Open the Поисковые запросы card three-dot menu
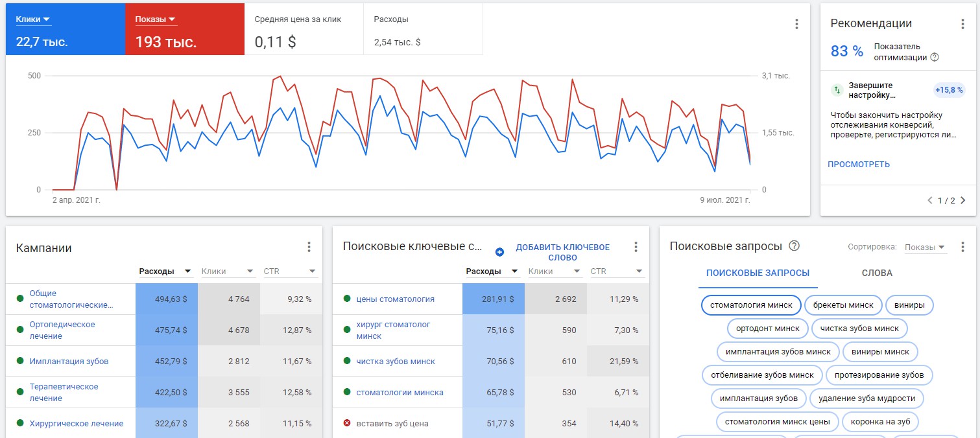The height and width of the screenshot is (438, 980). pyautogui.click(x=962, y=247)
